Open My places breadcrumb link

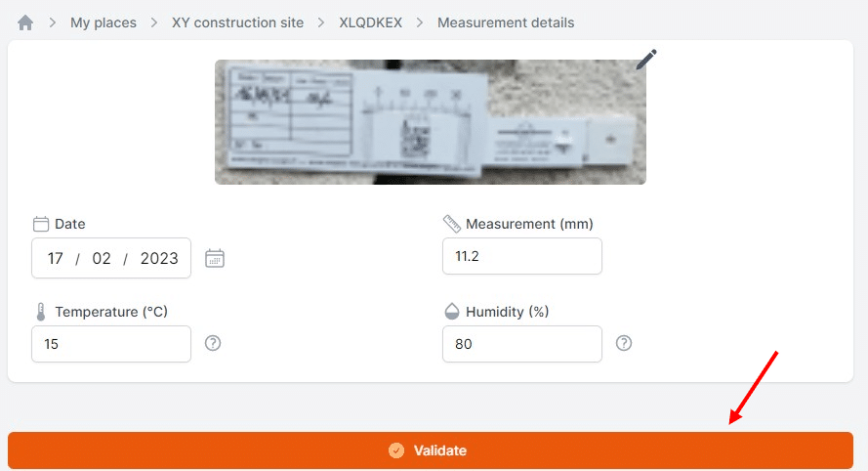pos(103,22)
